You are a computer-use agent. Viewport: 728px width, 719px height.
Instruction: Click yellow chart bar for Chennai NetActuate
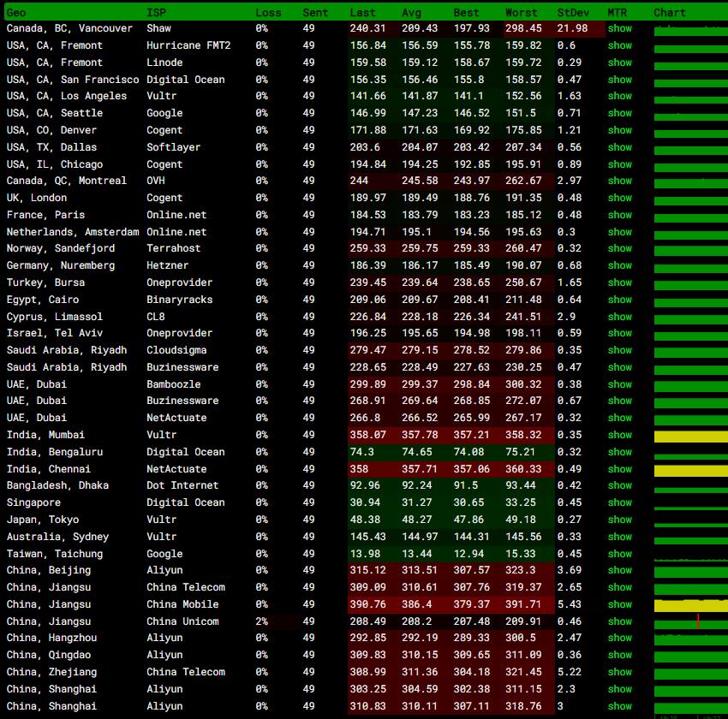click(691, 471)
